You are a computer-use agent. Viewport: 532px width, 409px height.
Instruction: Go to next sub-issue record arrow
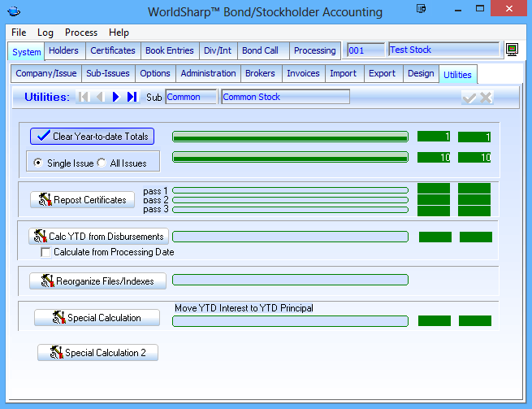115,97
